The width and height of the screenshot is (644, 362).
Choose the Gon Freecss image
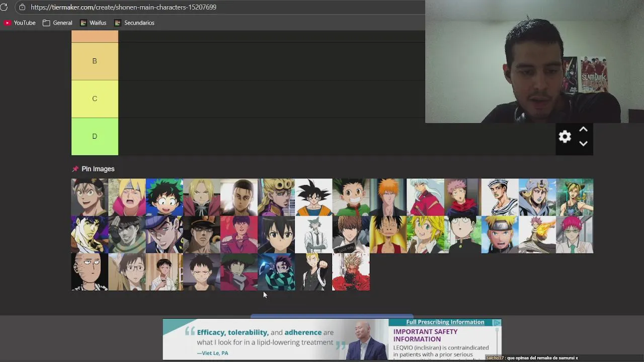click(x=351, y=197)
